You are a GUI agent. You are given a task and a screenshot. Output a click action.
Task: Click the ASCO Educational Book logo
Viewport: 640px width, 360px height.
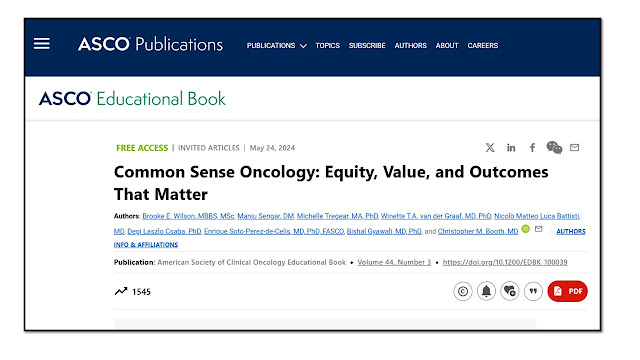pyautogui.click(x=132, y=99)
